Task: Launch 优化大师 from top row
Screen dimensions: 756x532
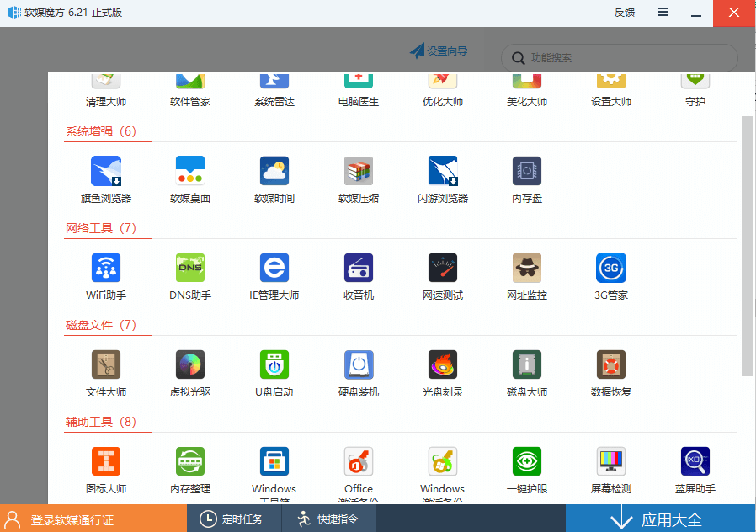Action: click(443, 81)
